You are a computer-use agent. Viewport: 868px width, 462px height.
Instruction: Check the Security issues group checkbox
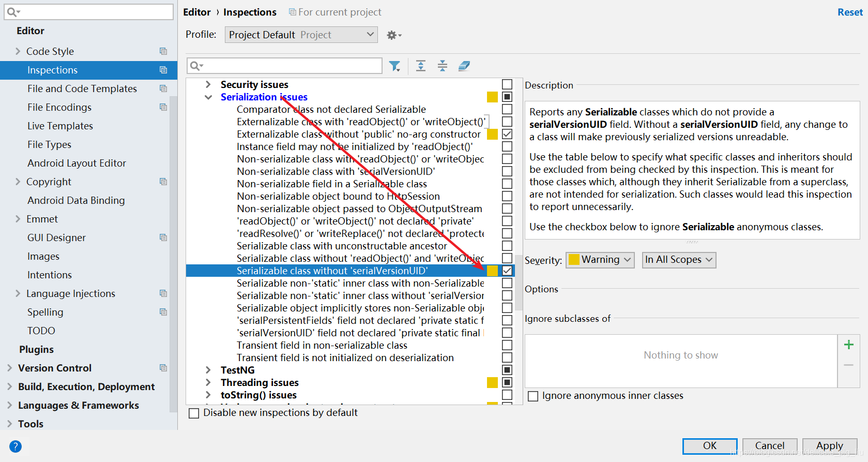(507, 84)
